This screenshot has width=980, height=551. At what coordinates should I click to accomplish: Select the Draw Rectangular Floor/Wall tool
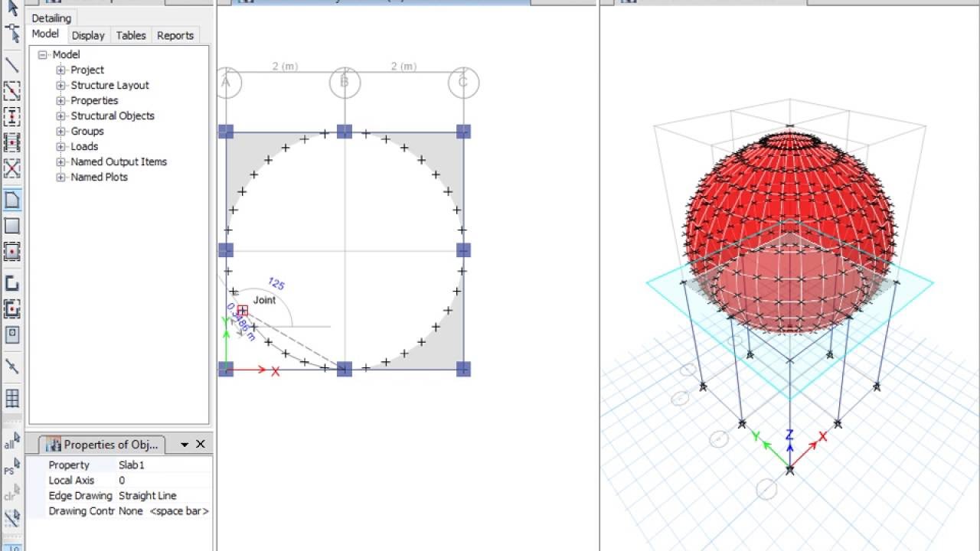click(12, 226)
